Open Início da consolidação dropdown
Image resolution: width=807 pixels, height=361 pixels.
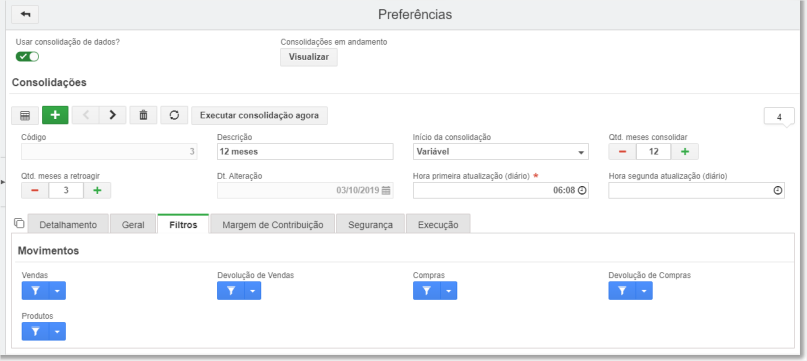pyautogui.click(x=501, y=152)
